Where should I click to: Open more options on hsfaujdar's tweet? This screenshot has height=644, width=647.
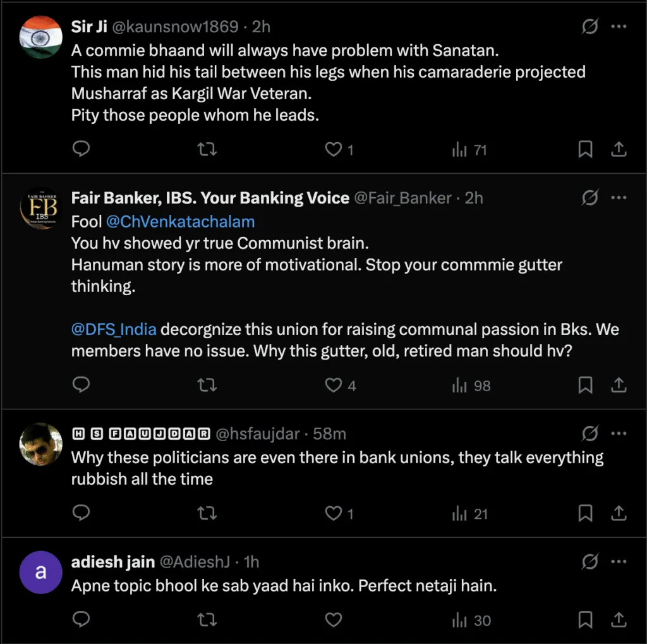pyautogui.click(x=619, y=434)
